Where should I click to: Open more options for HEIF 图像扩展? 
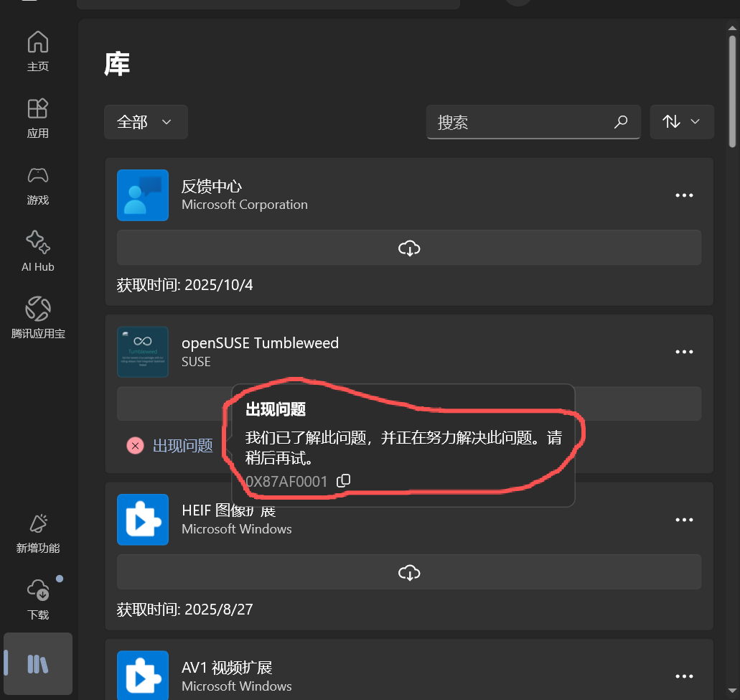[x=684, y=519]
